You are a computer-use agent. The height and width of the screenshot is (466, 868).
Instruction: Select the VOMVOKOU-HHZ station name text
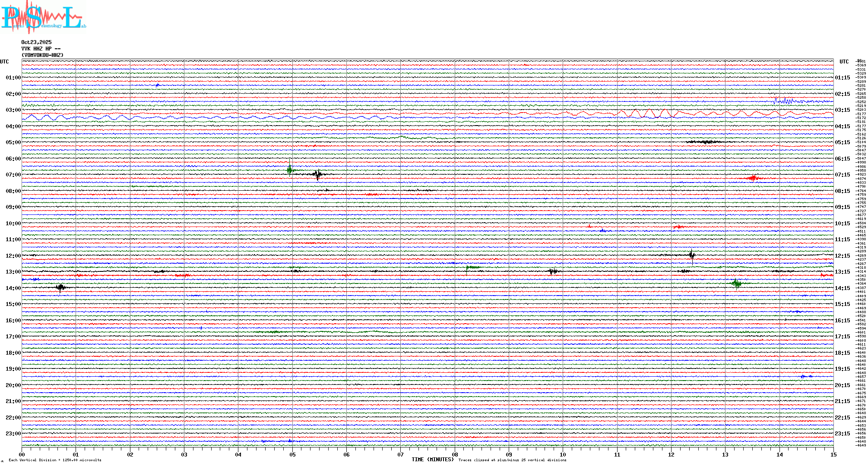[x=42, y=55]
